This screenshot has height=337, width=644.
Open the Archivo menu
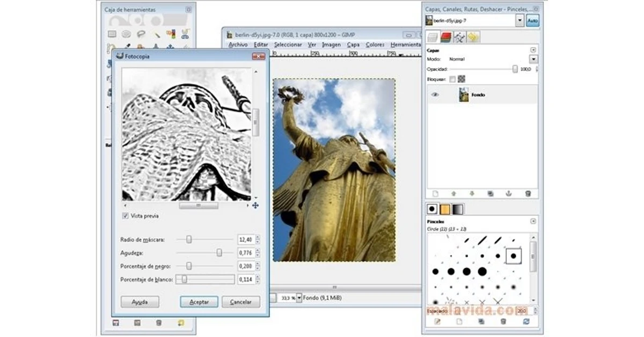point(238,45)
